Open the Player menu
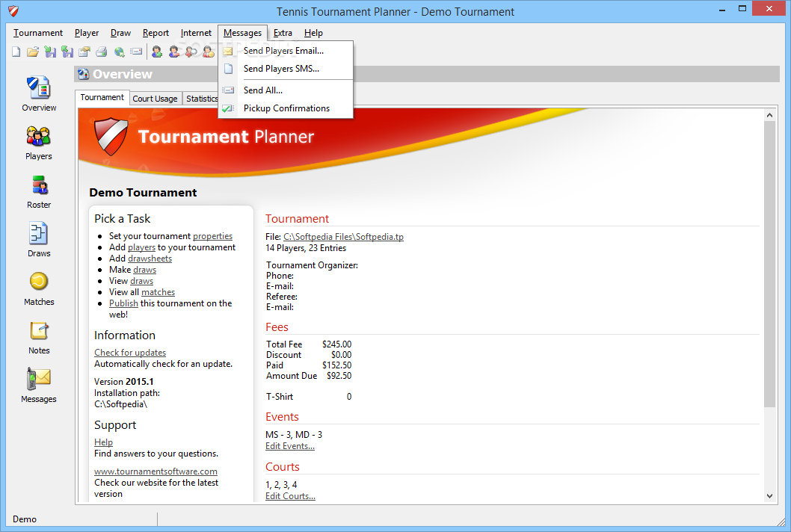This screenshot has height=532, width=791. [87, 33]
